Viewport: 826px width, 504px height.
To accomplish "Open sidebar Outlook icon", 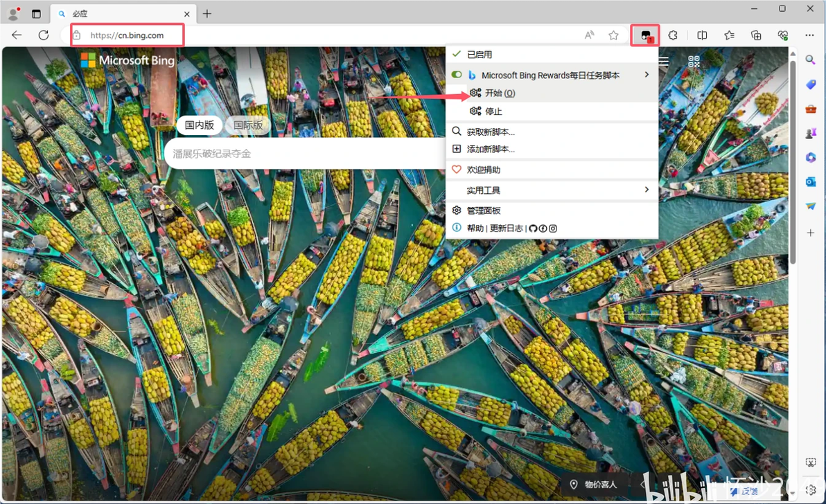I will coord(811,182).
